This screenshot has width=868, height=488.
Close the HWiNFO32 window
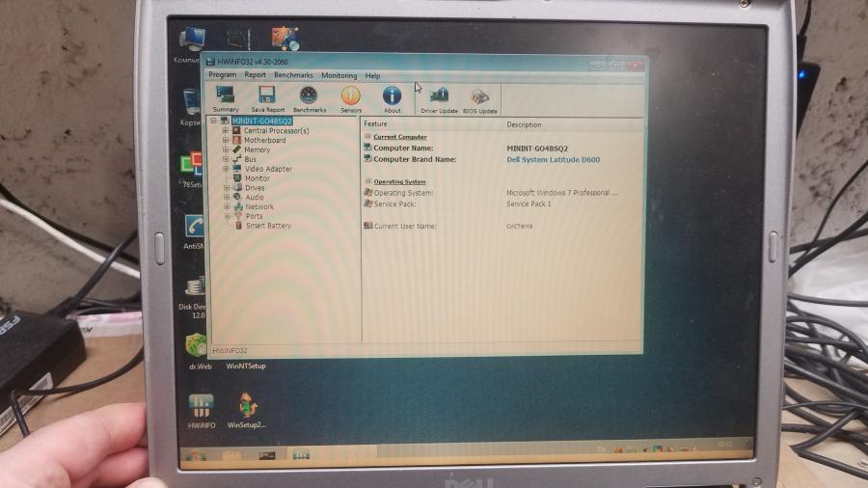(636, 66)
